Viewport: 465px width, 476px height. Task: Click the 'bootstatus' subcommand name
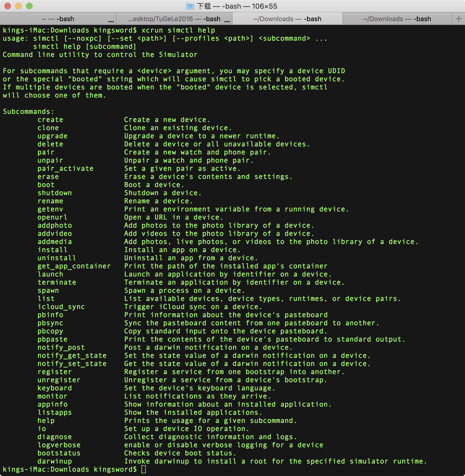point(59,453)
